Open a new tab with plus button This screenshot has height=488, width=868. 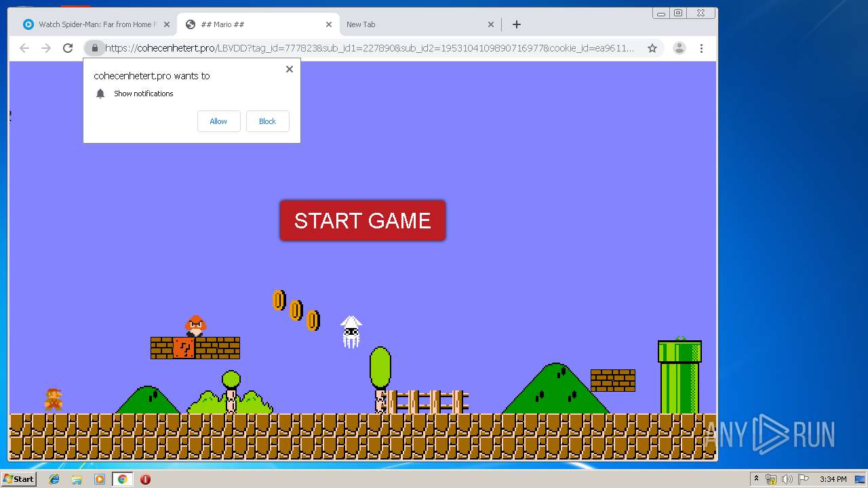pos(517,24)
